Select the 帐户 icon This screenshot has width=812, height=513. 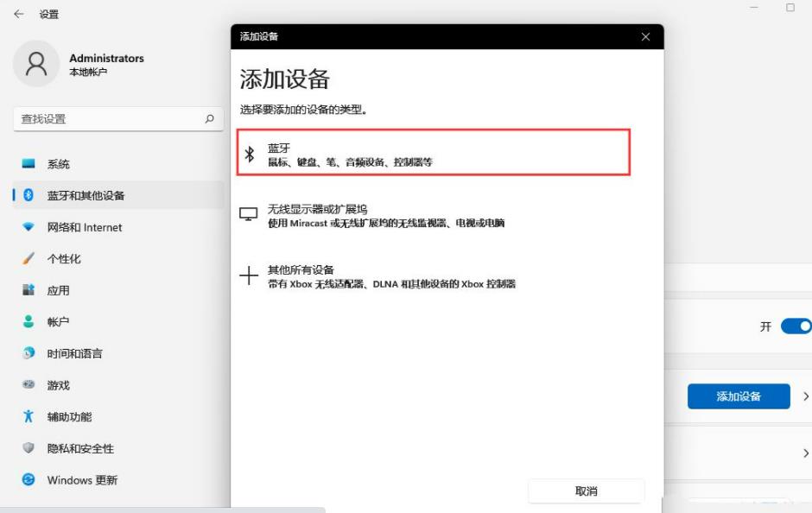(x=29, y=321)
